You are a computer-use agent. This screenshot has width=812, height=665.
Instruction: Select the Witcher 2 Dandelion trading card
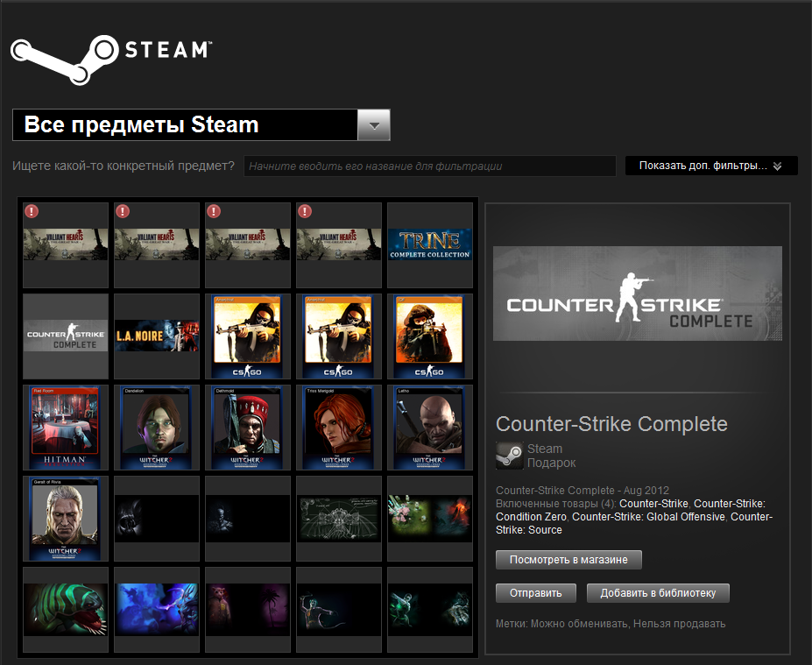[x=157, y=428]
